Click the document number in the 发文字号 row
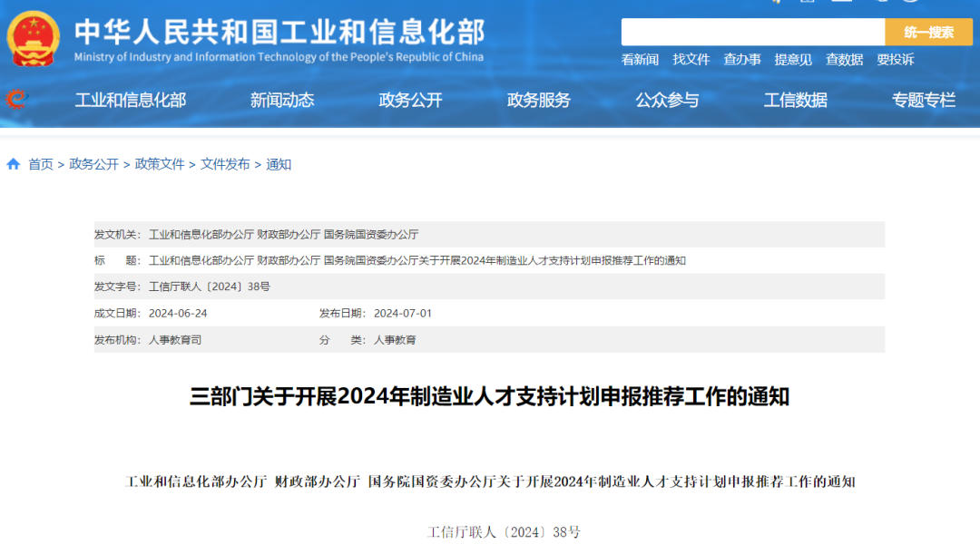 210,287
